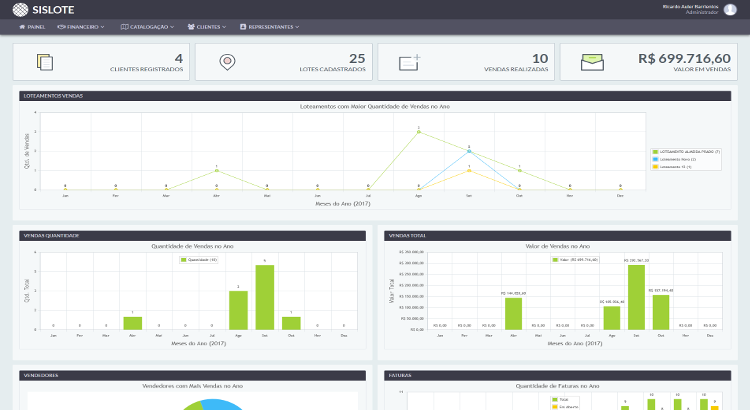Click the 'Quantidade de Faturas no Ano' chart title
Image resolution: width=750 pixels, height=410 pixels.
pyautogui.click(x=557, y=386)
